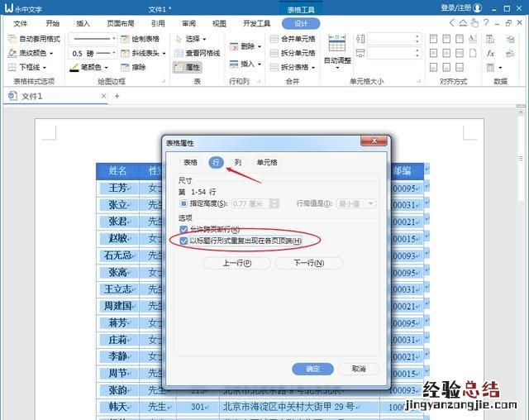Click the new document tab plus button
The width and height of the screenshot is (529, 420).
[x=117, y=96]
